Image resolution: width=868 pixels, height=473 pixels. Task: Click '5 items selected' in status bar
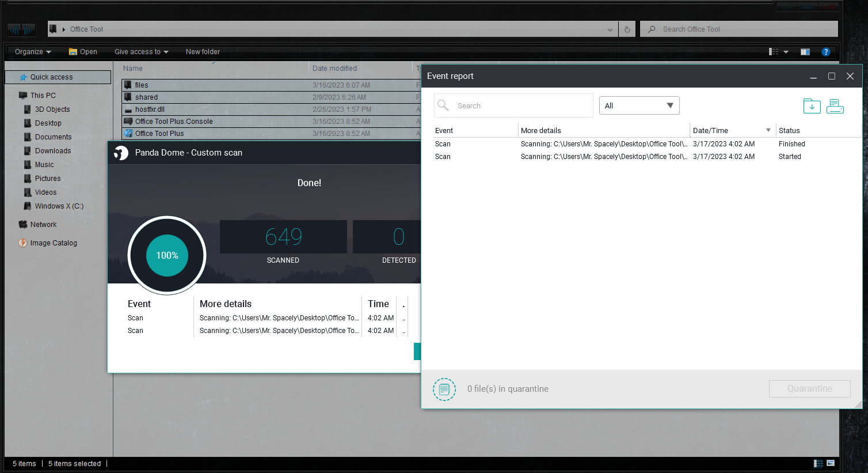click(74, 464)
